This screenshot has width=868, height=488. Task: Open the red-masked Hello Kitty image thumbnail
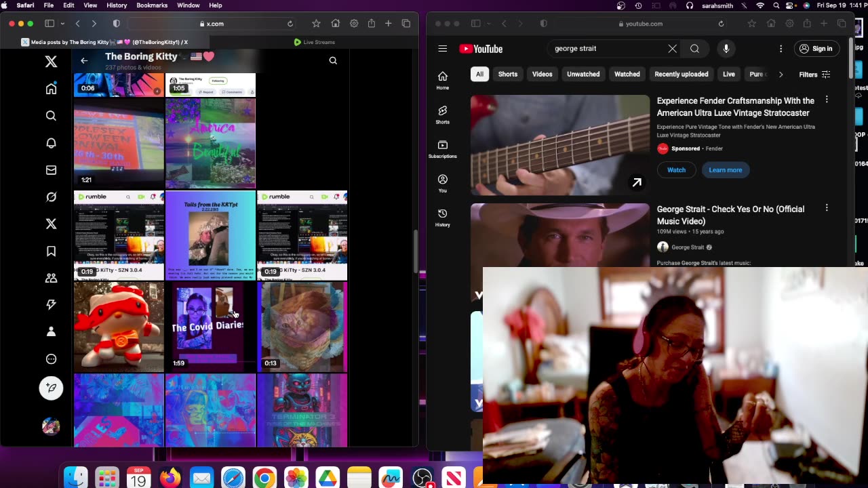(x=119, y=327)
